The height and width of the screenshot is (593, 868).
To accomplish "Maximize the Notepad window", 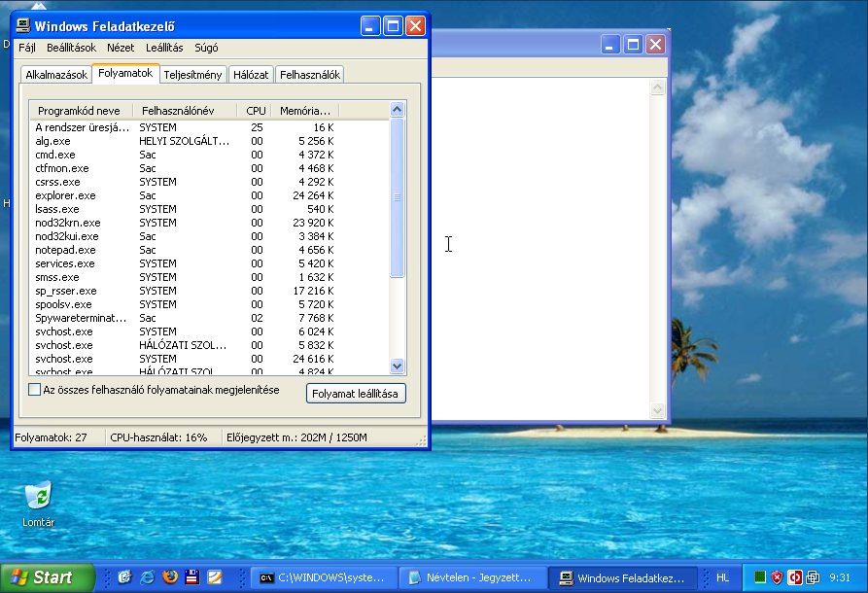I will pyautogui.click(x=633, y=45).
